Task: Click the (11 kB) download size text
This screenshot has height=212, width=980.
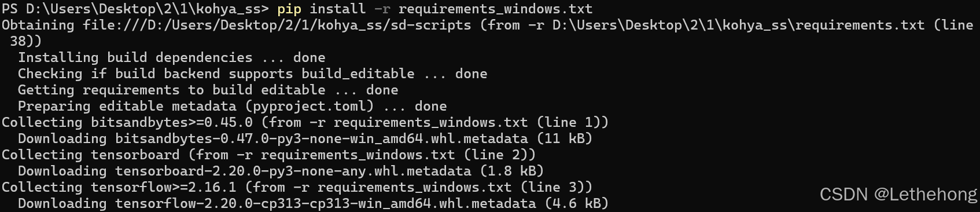Action: 564,139
